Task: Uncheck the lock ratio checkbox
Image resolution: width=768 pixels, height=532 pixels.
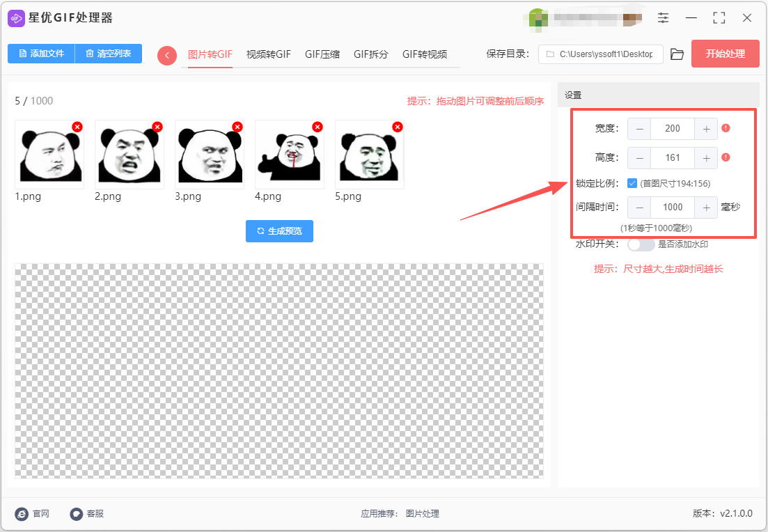Action: pos(632,183)
